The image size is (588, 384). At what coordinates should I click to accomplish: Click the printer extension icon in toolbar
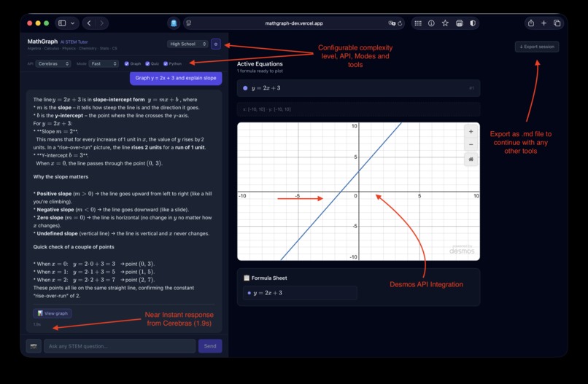point(460,23)
